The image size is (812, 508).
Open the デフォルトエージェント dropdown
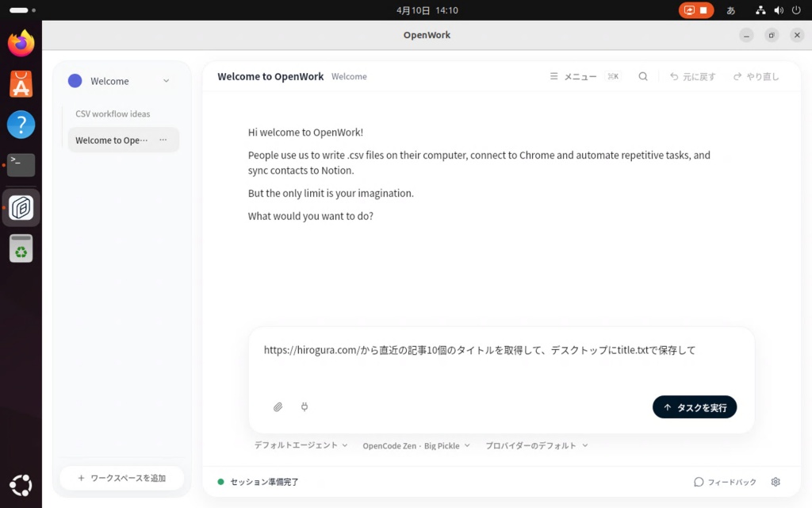click(x=301, y=446)
